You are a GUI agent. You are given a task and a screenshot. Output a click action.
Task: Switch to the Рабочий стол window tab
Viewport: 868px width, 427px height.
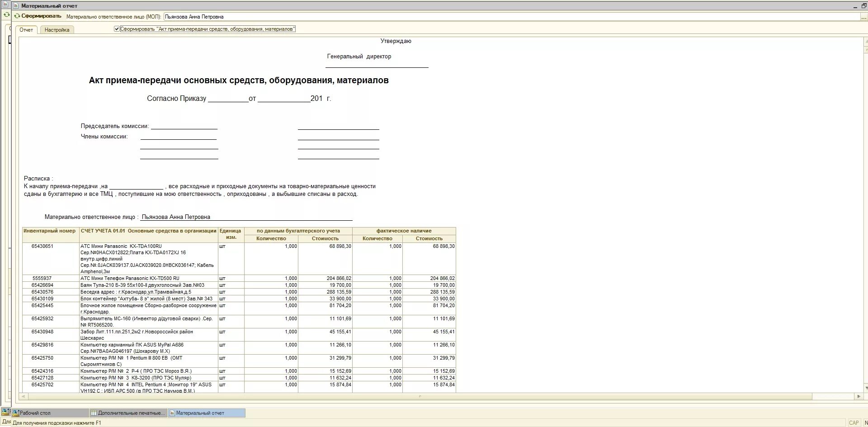point(50,413)
